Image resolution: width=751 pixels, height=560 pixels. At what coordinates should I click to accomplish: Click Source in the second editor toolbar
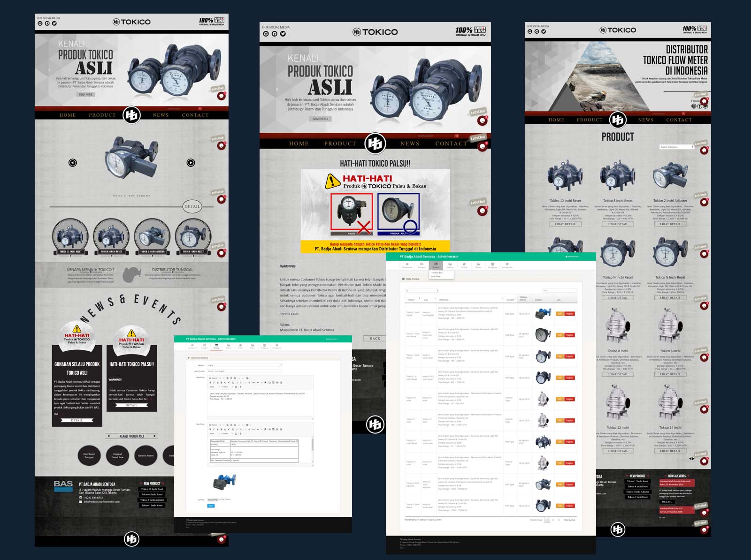point(213,425)
